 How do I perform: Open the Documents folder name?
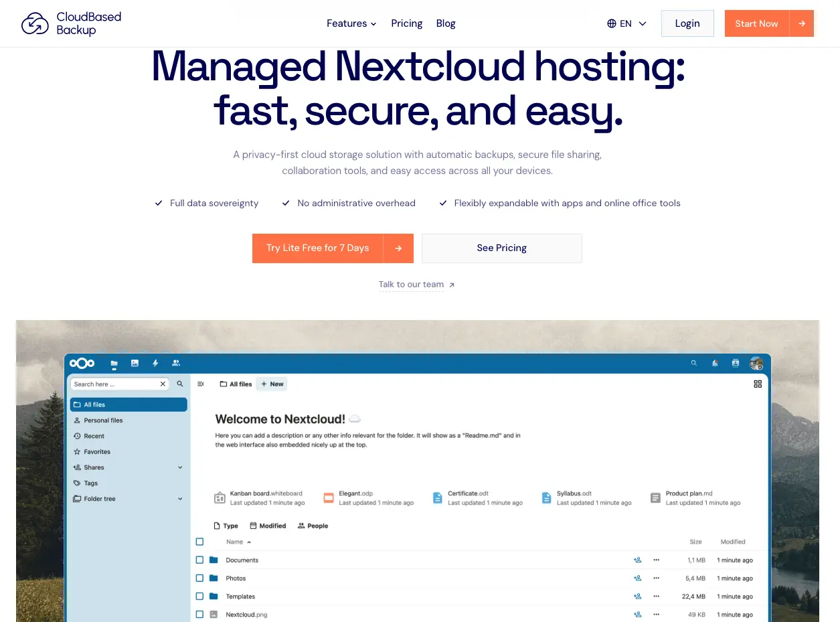(242, 560)
